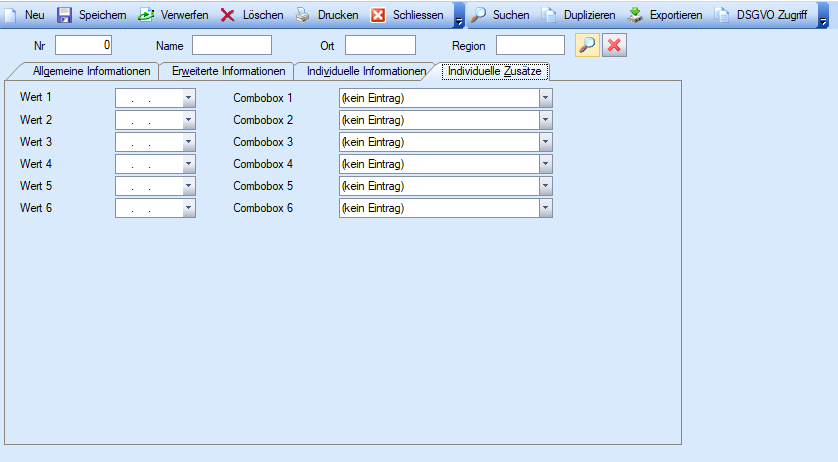This screenshot has height=462, width=838.
Task: Click the Verwerfen discard icon
Action: (x=146, y=15)
